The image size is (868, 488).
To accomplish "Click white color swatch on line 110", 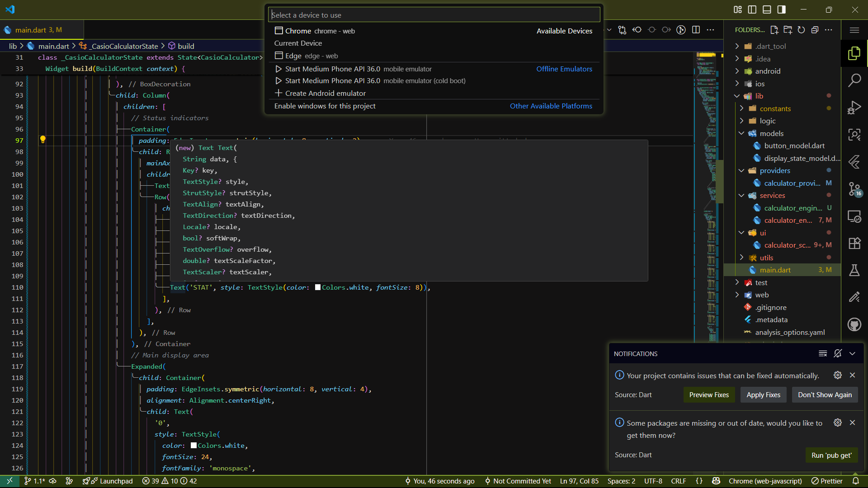I will click(x=318, y=287).
